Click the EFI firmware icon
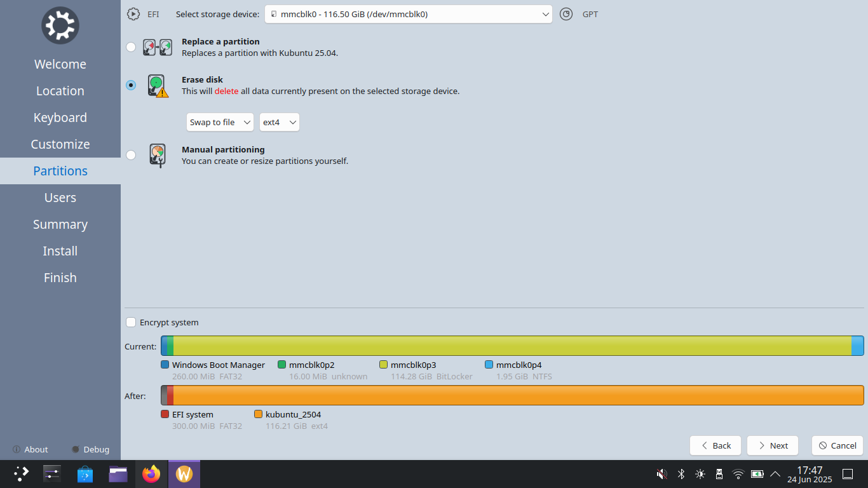The image size is (868, 488). tap(133, 14)
